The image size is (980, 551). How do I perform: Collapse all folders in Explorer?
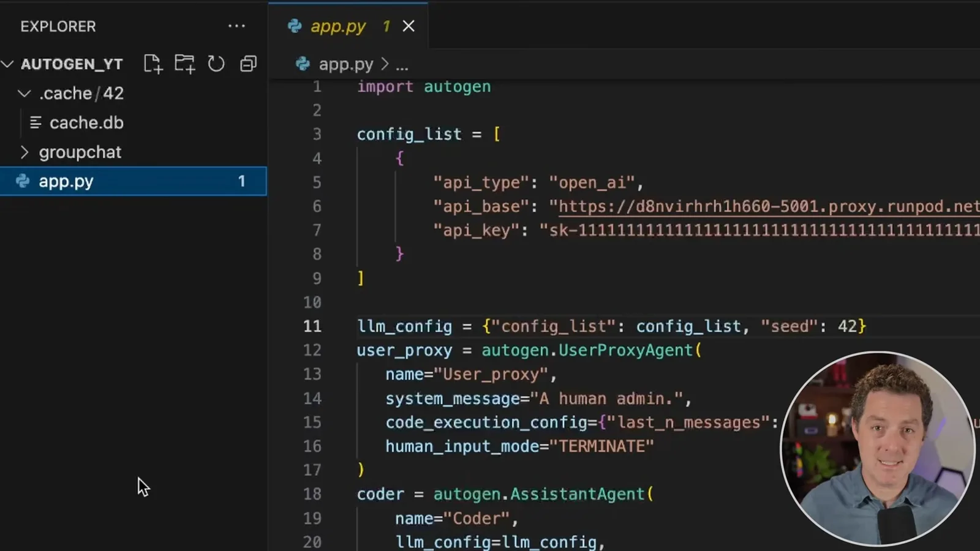(248, 64)
